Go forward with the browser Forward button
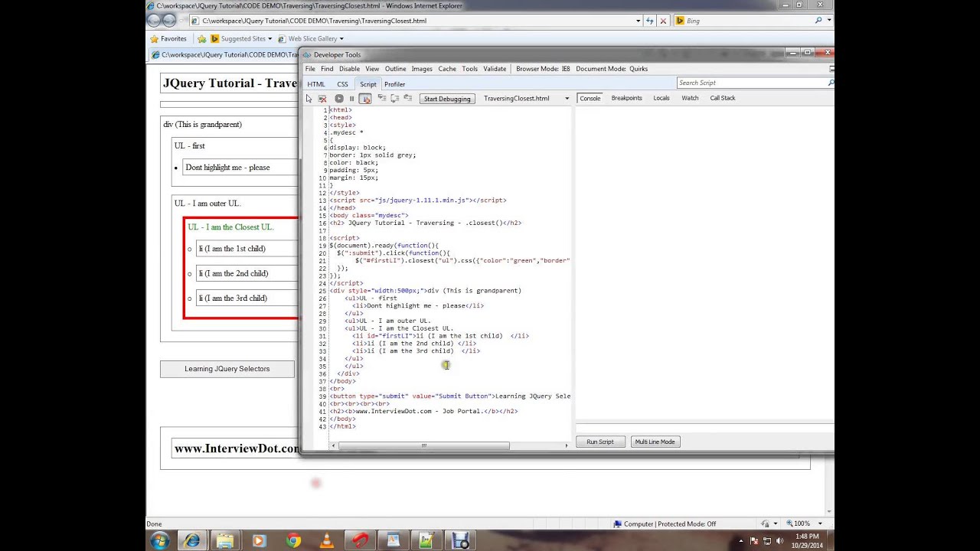This screenshot has width=980, height=551. tap(169, 21)
